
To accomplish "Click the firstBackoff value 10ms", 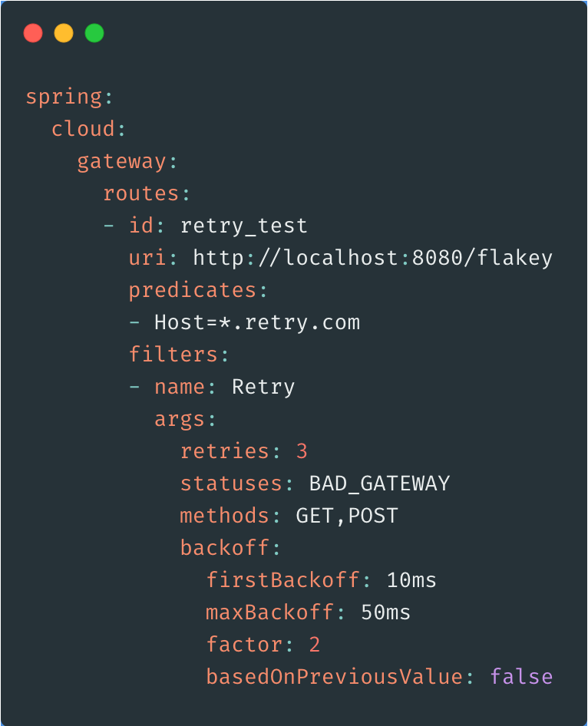I will click(411, 580).
